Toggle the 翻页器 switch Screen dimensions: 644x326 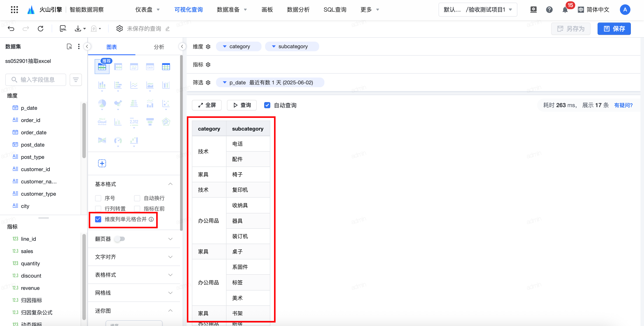tap(120, 239)
